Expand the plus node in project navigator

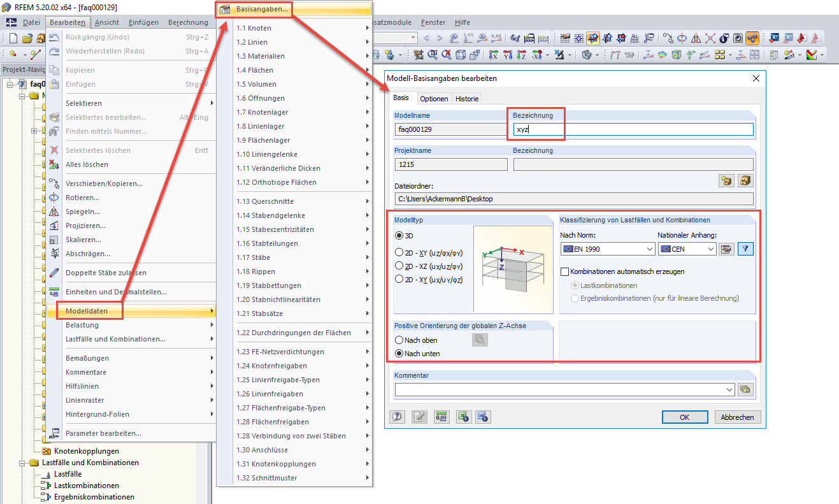(x=34, y=131)
